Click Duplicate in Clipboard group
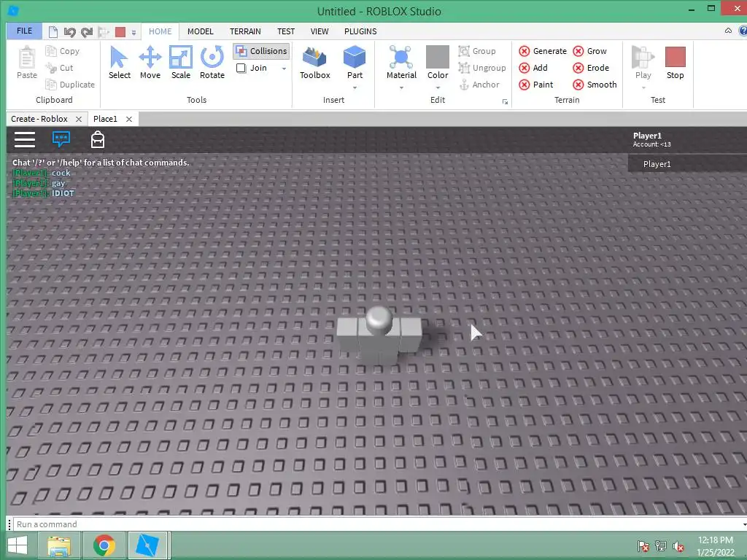The image size is (747, 560). [x=70, y=85]
